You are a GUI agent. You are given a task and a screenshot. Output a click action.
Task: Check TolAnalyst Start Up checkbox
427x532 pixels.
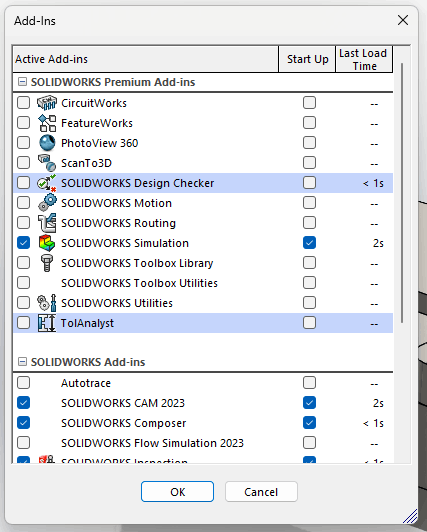(309, 323)
